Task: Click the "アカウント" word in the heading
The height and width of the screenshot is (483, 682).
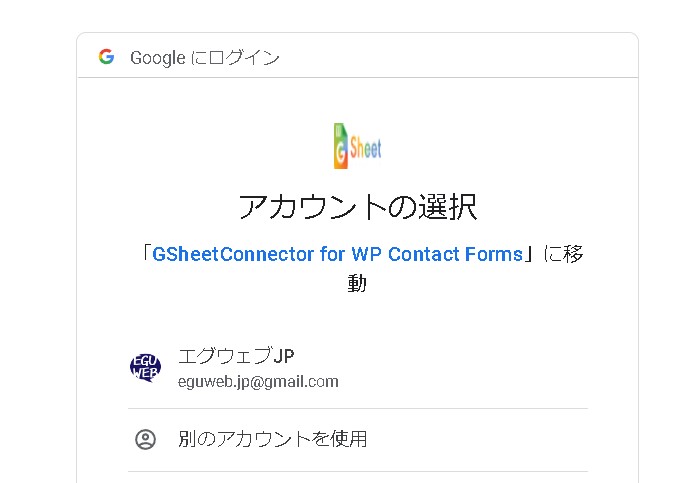Action: coord(312,206)
